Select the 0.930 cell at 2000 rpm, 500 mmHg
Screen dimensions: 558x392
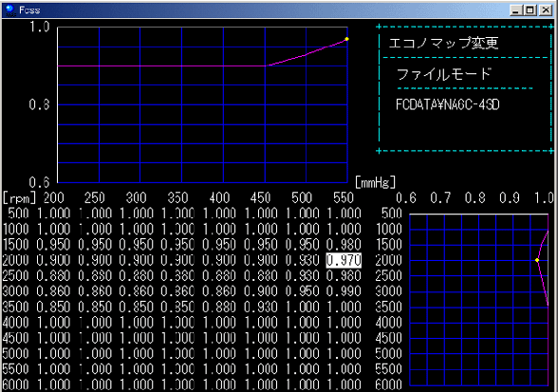click(302, 260)
